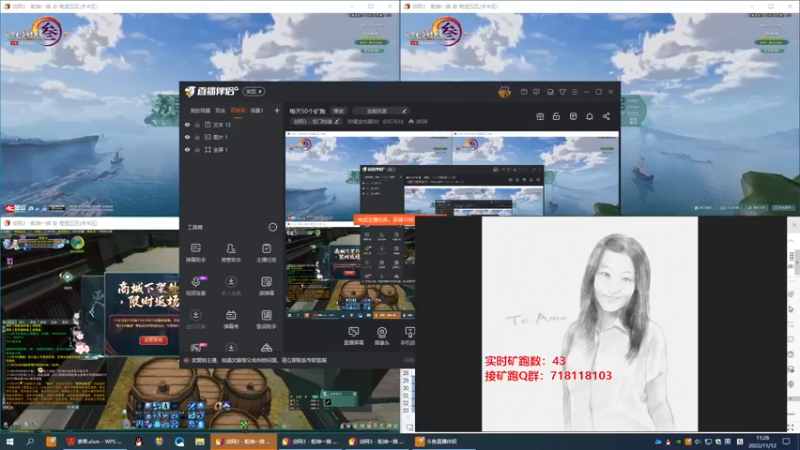Viewport: 800px width, 450px height.
Task: Open the shop icon above preview
Action: [x=573, y=116]
